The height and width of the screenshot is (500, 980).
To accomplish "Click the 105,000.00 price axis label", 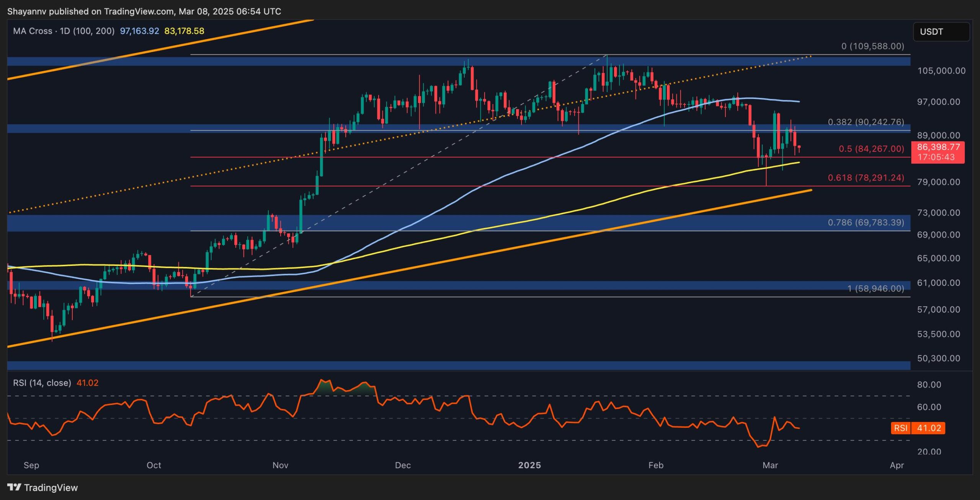I will click(x=941, y=70).
